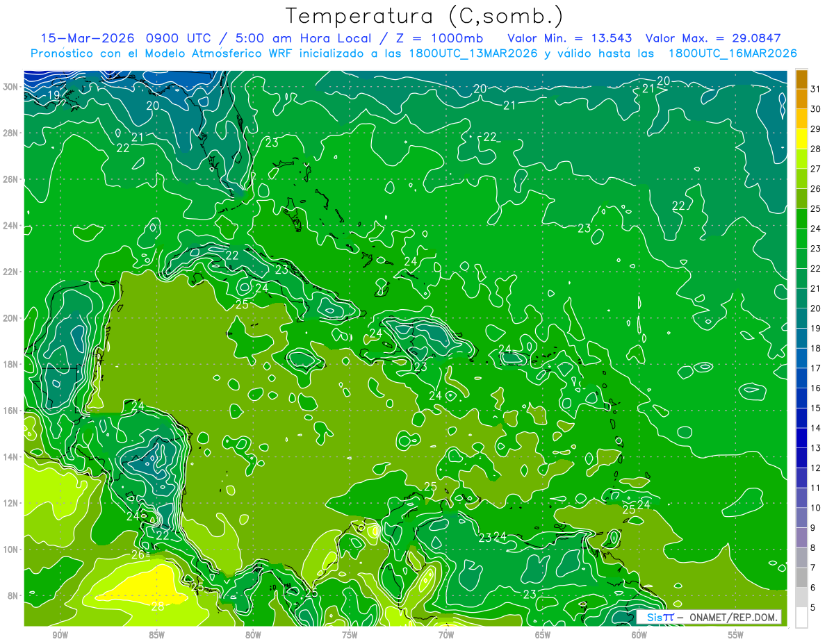
Task: Click the 24N latitude axis label
Action: click(10, 226)
